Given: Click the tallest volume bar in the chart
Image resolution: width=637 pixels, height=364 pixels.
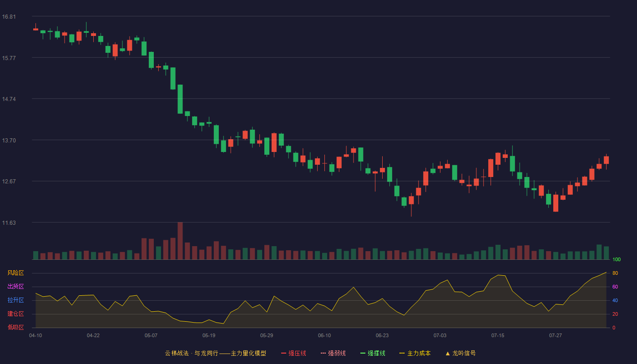Looking at the screenshot, I should point(180,241).
